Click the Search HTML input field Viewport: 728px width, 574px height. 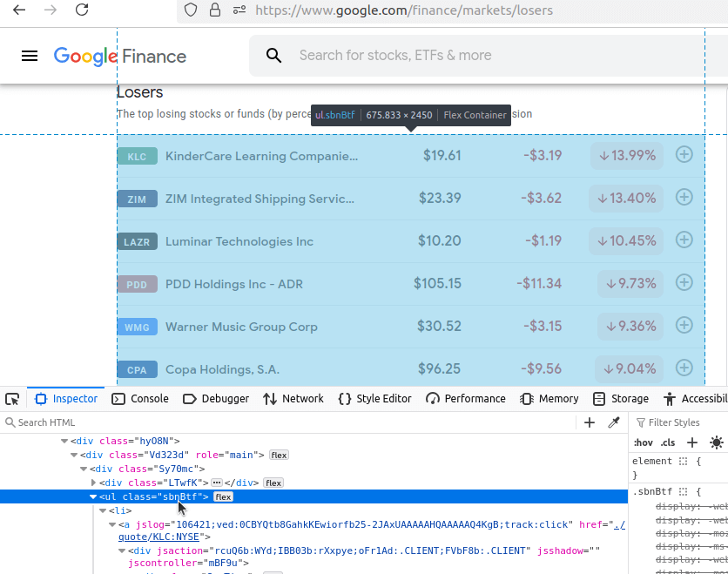click(x=287, y=422)
